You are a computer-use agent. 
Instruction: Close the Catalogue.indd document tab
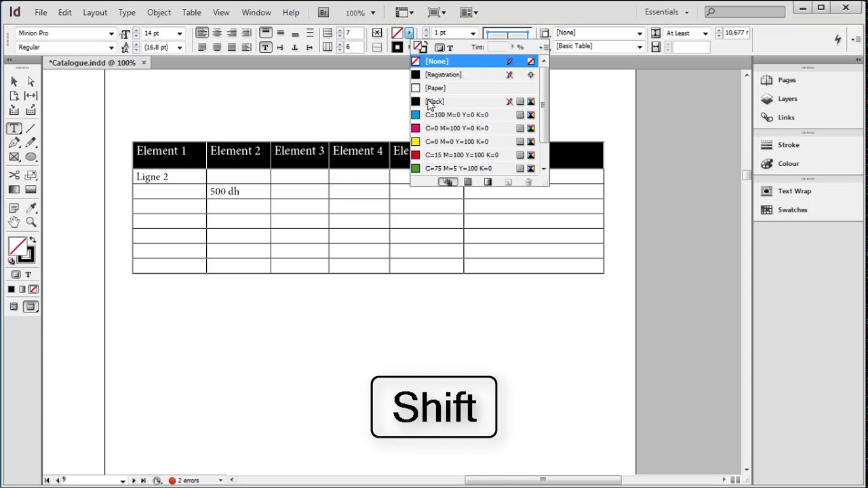[x=144, y=63]
